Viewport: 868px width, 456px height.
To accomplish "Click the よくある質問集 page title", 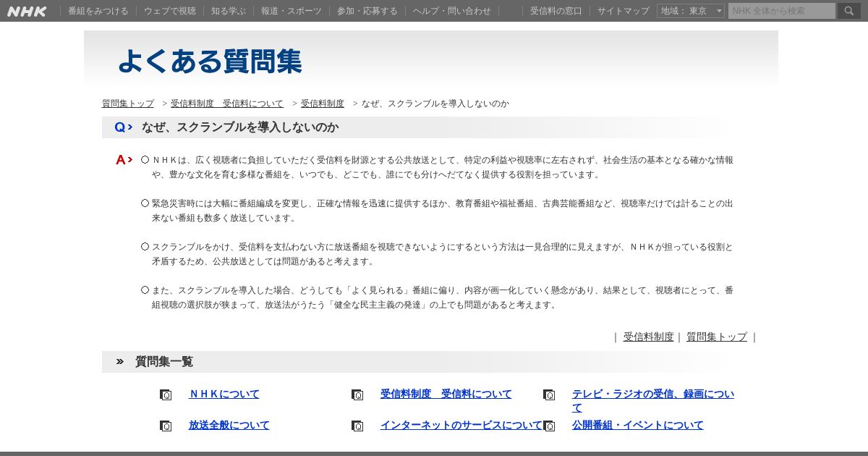I will click(209, 61).
